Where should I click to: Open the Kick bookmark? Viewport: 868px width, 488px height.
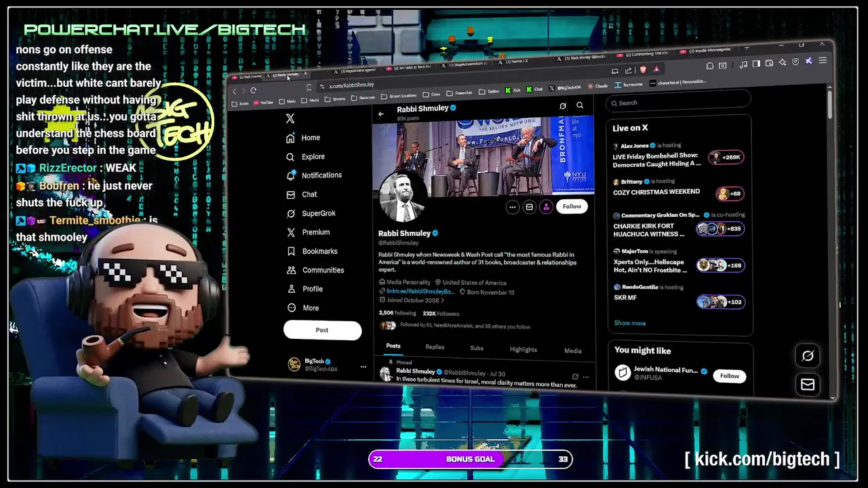pyautogui.click(x=512, y=89)
